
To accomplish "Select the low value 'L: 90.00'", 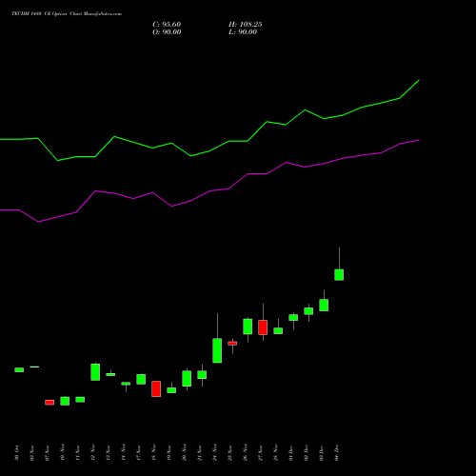I will tap(243, 32).
